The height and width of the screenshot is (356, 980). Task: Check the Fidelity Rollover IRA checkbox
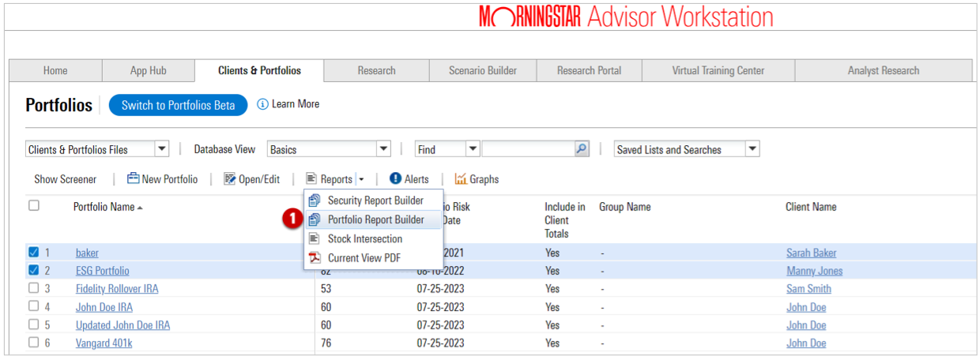click(x=34, y=289)
